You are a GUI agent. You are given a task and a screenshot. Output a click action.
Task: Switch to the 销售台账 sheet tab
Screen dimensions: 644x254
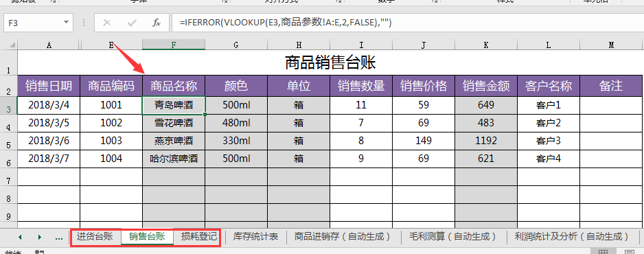pos(147,237)
